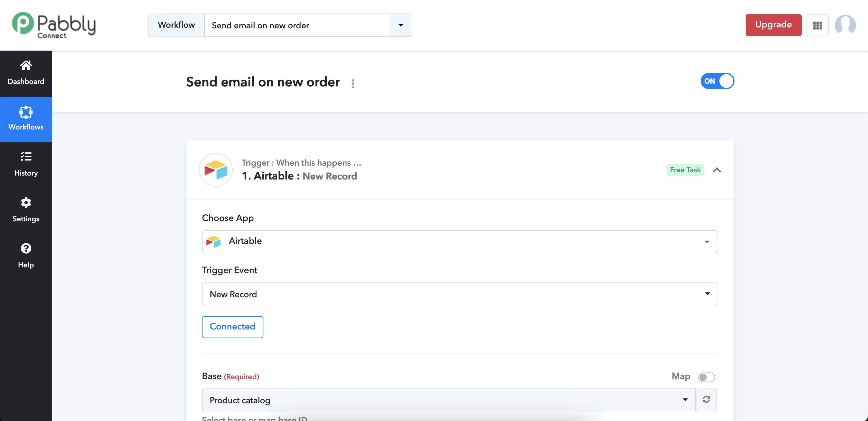Open the History page
Image resolution: width=868 pixels, height=421 pixels.
pyautogui.click(x=26, y=165)
